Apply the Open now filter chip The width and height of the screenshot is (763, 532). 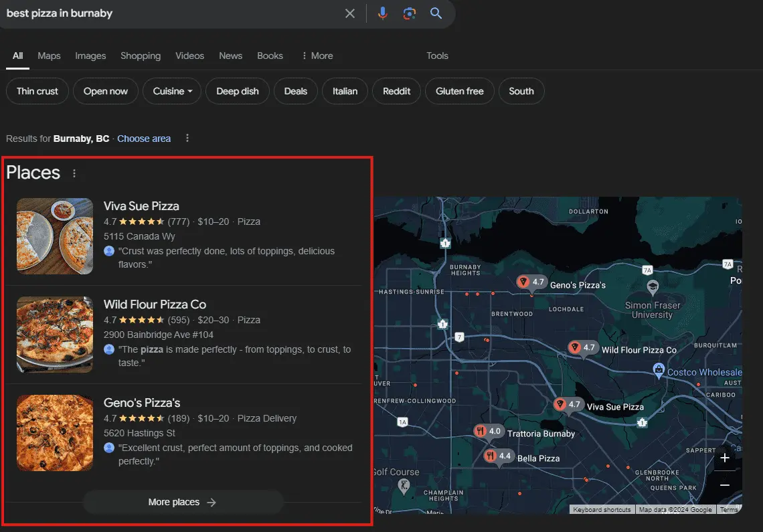(106, 91)
